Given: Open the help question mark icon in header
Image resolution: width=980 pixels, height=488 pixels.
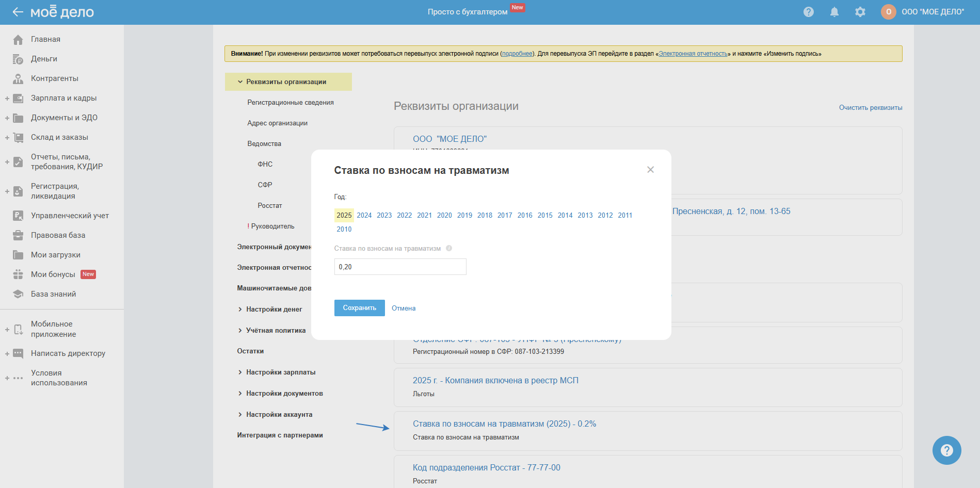Looking at the screenshot, I should point(809,12).
